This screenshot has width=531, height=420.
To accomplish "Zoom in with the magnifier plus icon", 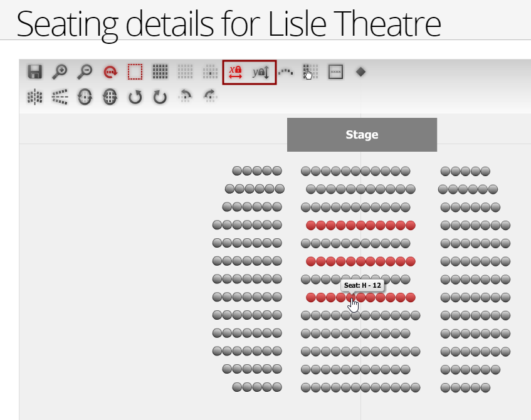I will pyautogui.click(x=60, y=72).
